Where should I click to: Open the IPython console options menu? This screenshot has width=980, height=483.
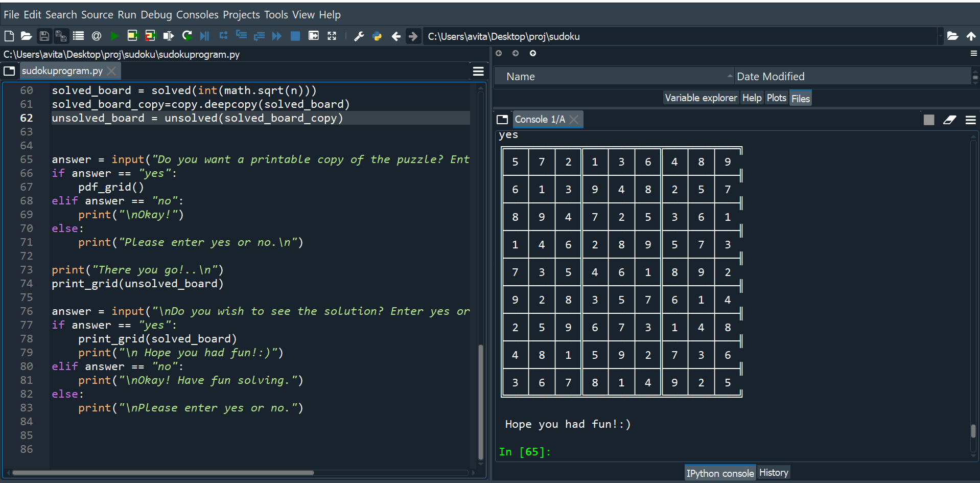tap(971, 120)
